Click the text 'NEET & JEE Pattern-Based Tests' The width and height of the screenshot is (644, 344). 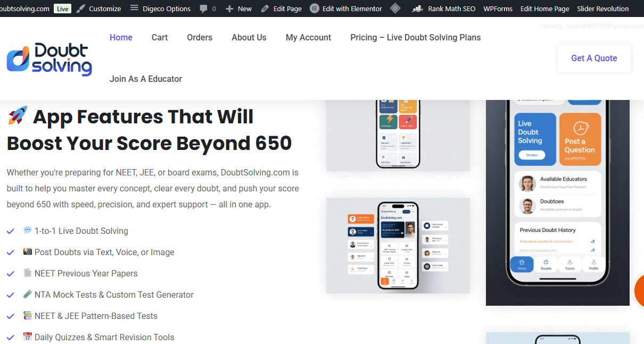[96, 316]
